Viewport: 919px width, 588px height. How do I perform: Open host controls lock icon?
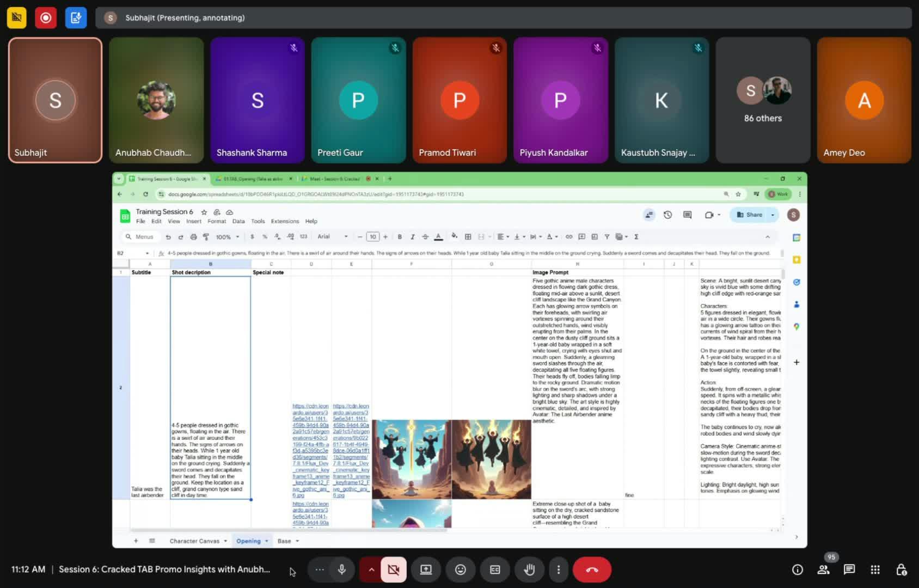coord(901,569)
